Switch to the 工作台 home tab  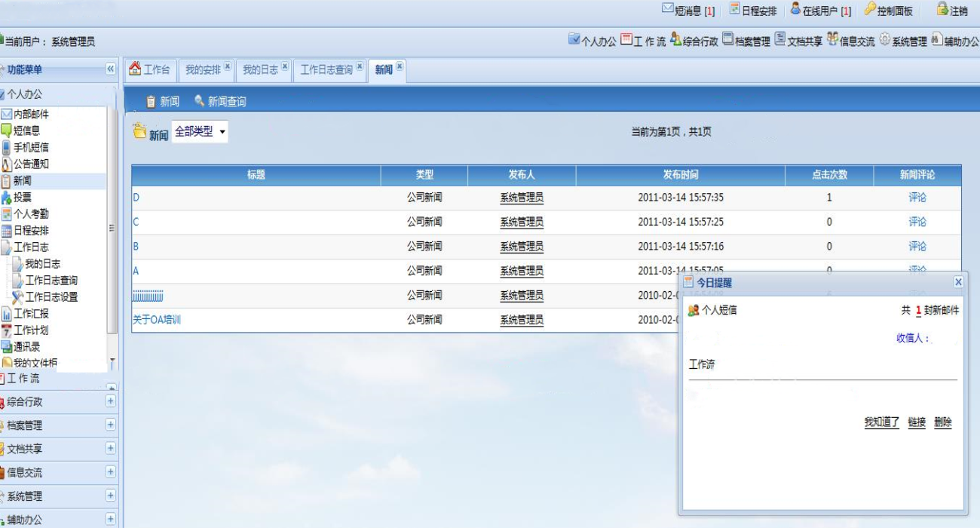(x=150, y=70)
